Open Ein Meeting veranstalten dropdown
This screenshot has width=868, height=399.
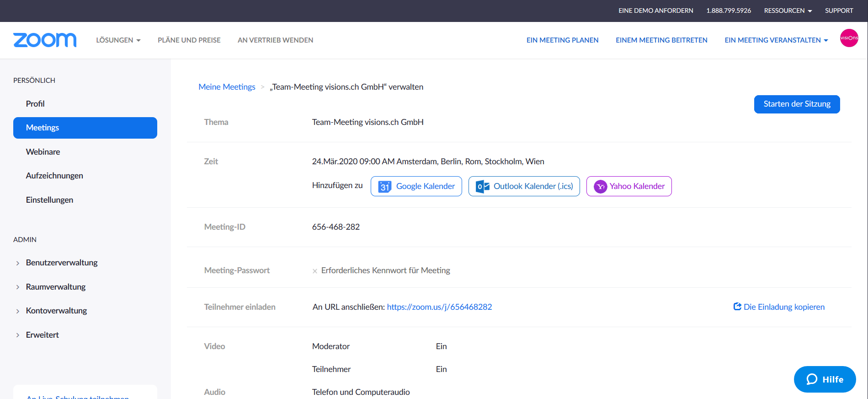pos(776,40)
